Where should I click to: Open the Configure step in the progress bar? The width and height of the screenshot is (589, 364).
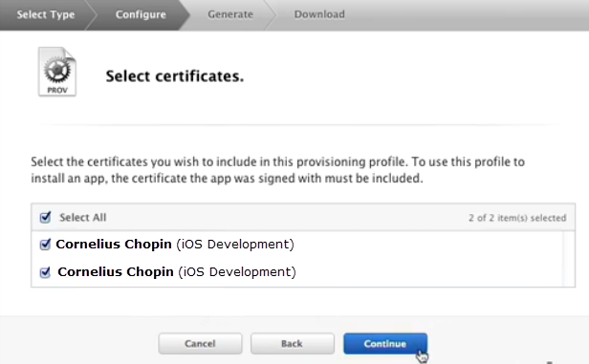(141, 14)
